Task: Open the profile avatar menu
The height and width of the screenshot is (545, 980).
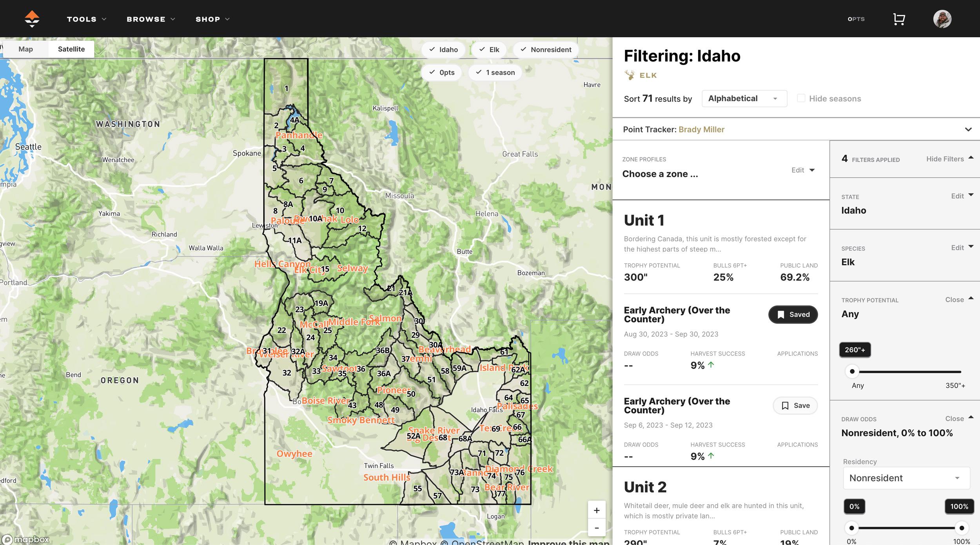Action: tap(942, 18)
